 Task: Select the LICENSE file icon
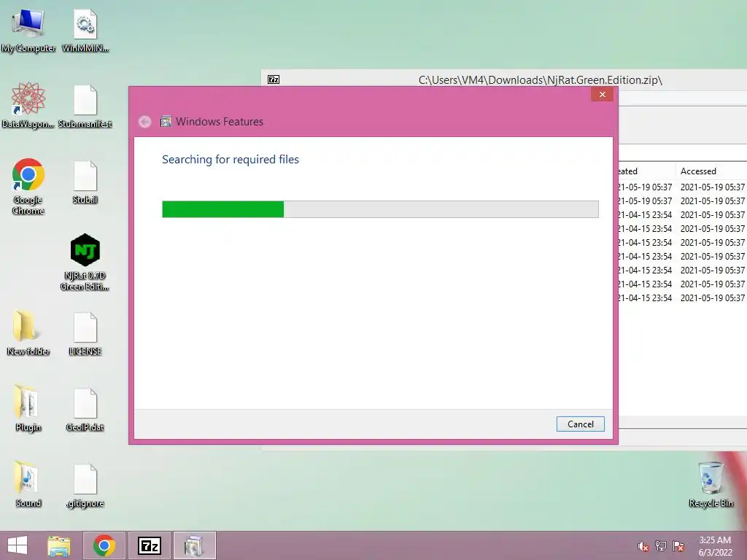click(x=85, y=333)
